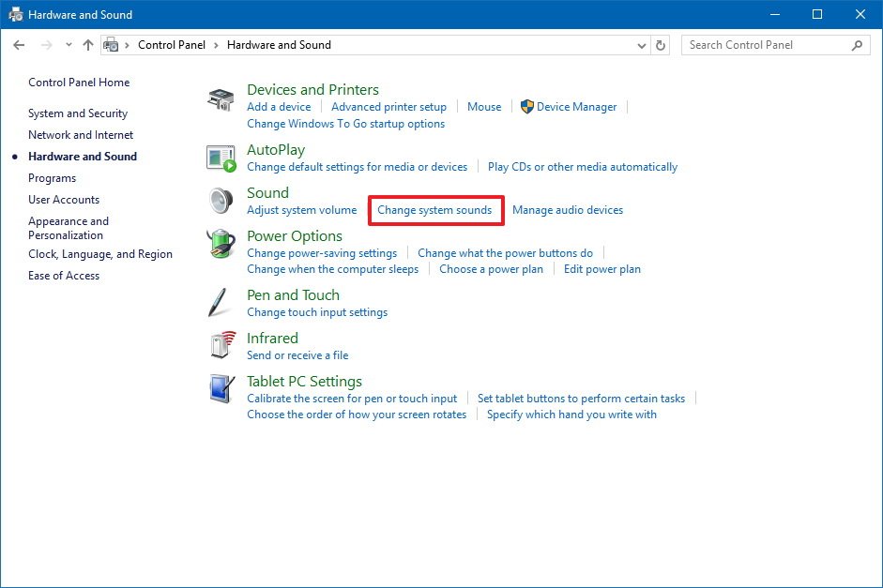Click Control Panel breadcrumb in address bar

(171, 45)
